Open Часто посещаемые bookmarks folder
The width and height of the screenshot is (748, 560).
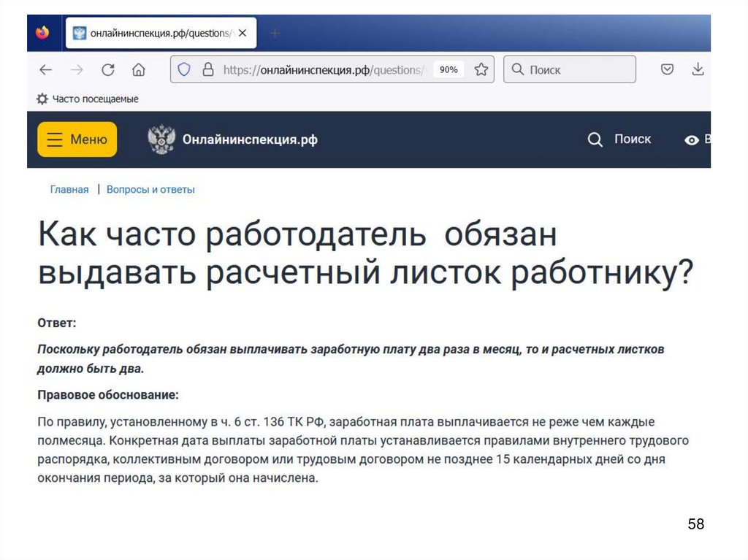point(88,99)
